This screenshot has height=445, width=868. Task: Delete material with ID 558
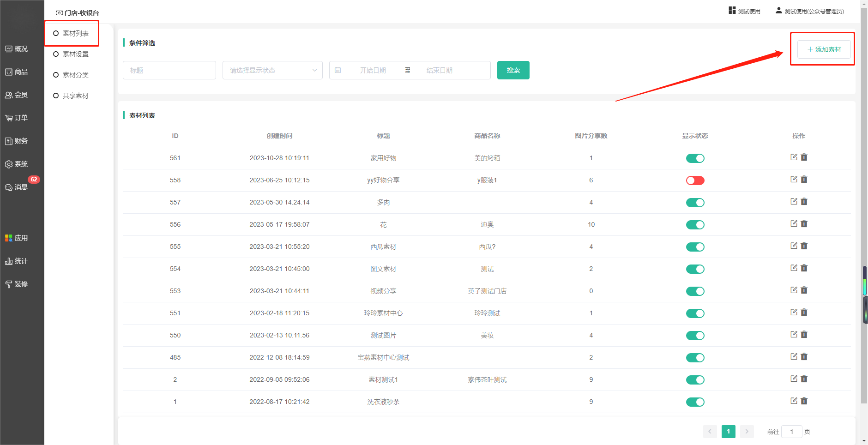(804, 180)
